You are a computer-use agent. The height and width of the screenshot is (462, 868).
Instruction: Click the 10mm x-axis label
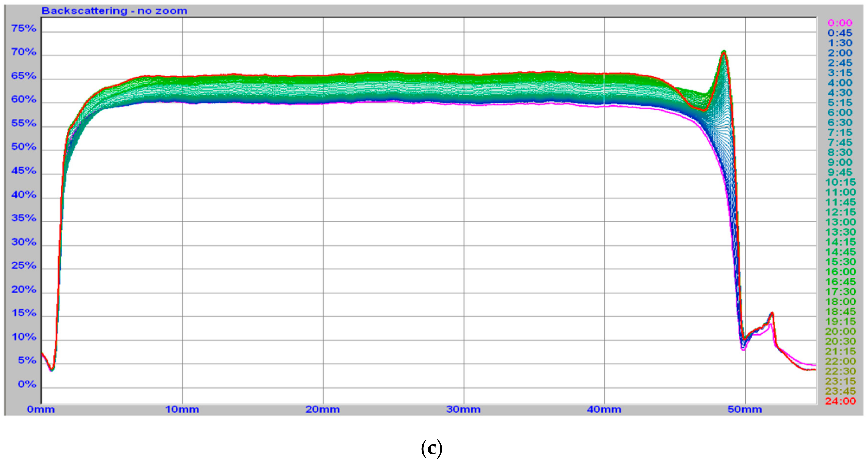(x=182, y=410)
